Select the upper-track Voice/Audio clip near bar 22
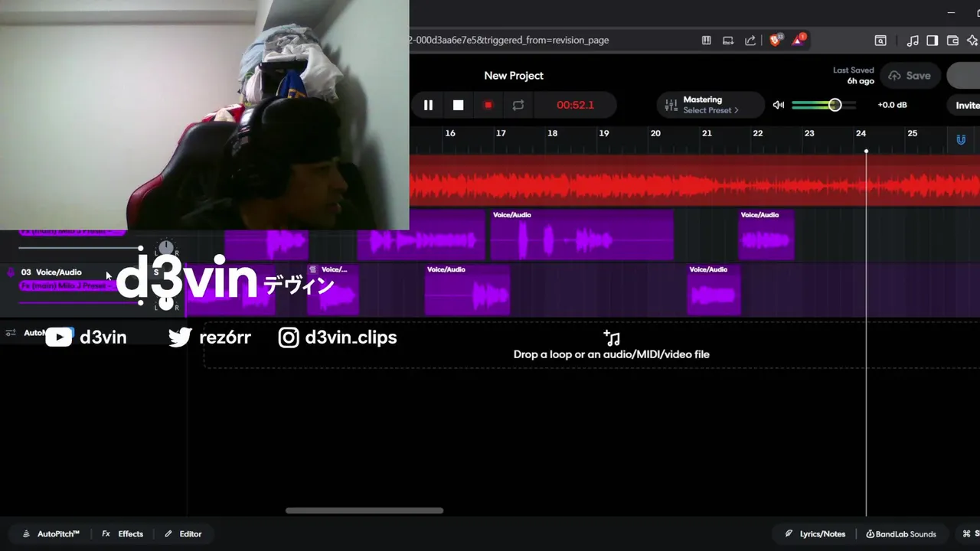The height and width of the screenshot is (551, 980). (x=766, y=235)
